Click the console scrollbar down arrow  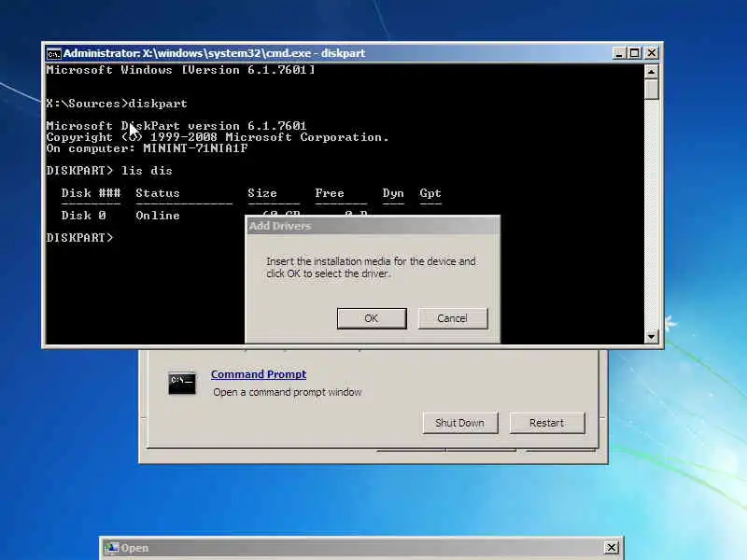651,337
